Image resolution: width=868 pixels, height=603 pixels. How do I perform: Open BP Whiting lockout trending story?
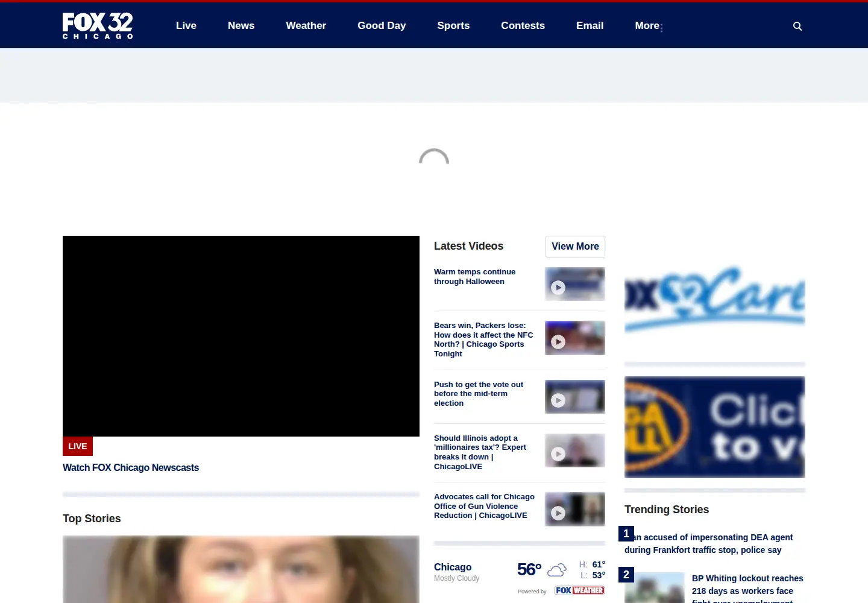747,590
